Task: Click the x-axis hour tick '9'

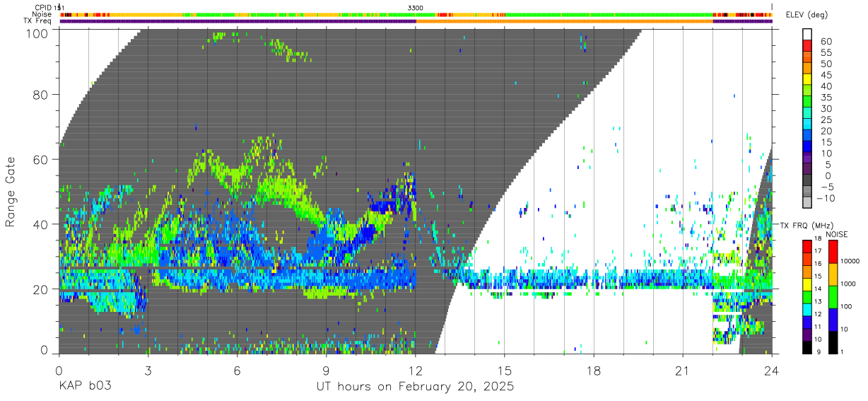Action: [x=326, y=370]
